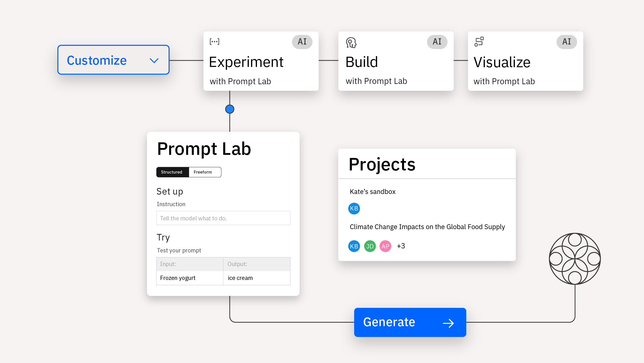Click the AI badge on the Experiment card

[302, 41]
